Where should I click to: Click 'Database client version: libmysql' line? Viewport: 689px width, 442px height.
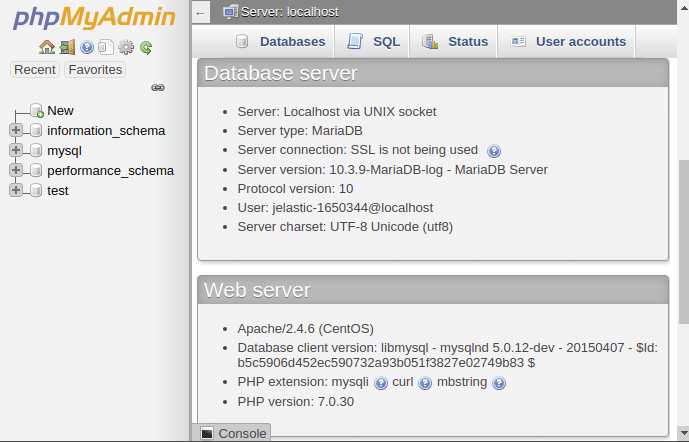(448, 355)
